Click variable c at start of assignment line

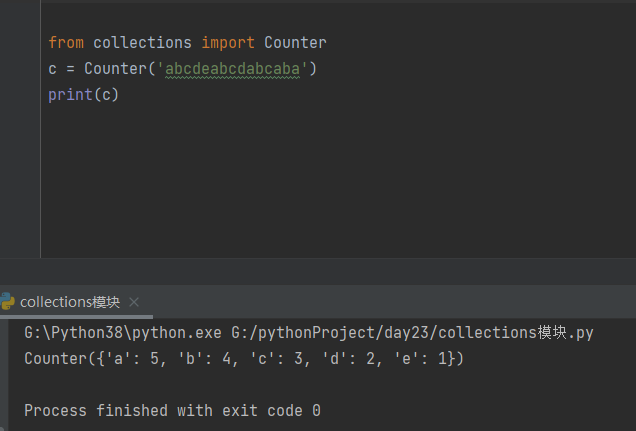[x=53, y=69]
